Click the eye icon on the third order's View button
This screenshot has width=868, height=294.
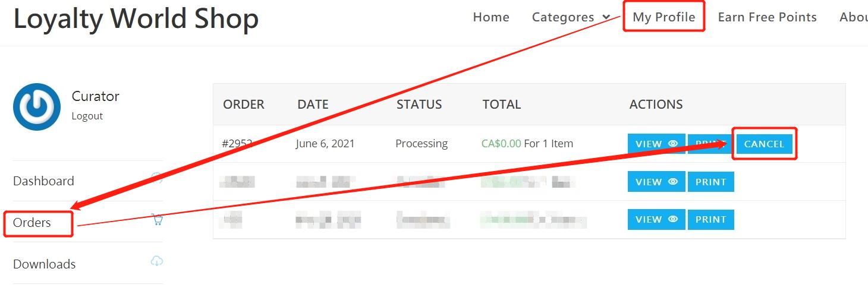[673, 219]
